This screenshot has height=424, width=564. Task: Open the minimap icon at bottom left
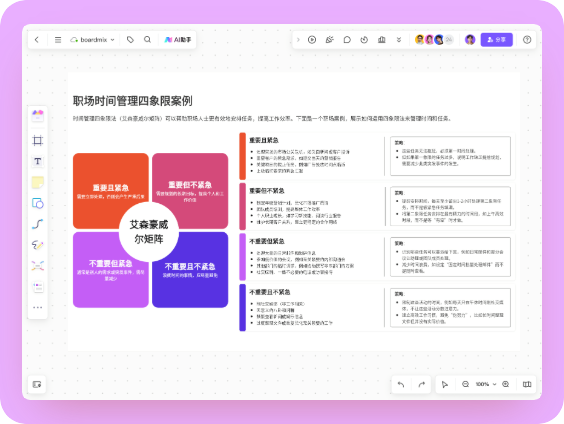pos(37,384)
